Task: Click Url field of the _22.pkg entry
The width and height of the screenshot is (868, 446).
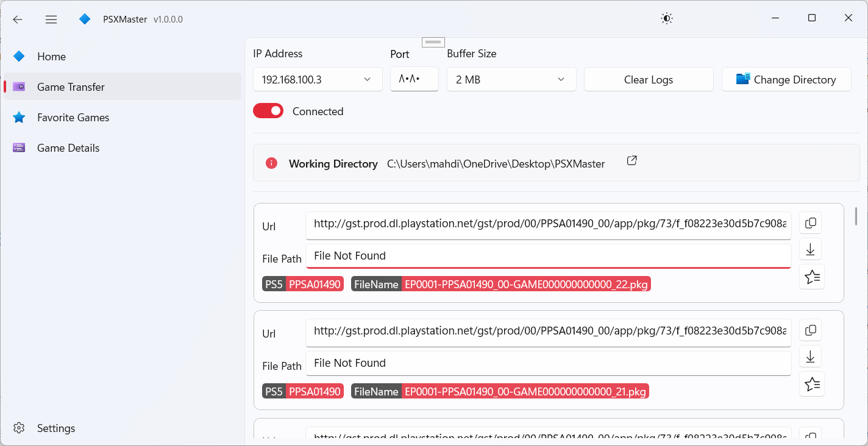Action: 549,225
